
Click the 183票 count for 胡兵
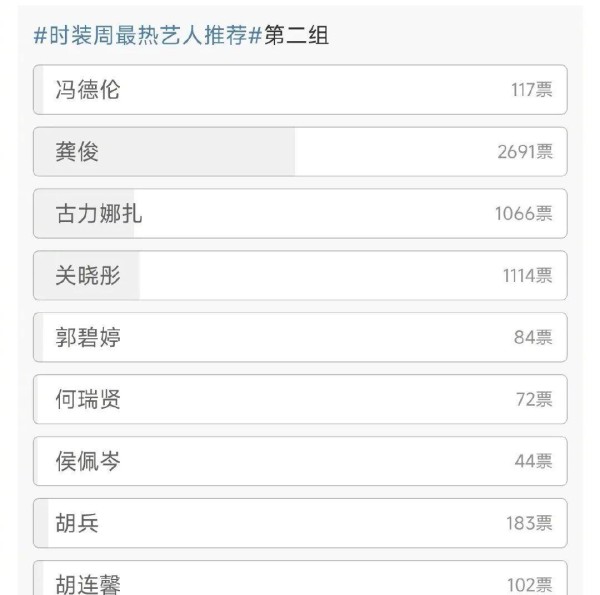[x=529, y=523]
